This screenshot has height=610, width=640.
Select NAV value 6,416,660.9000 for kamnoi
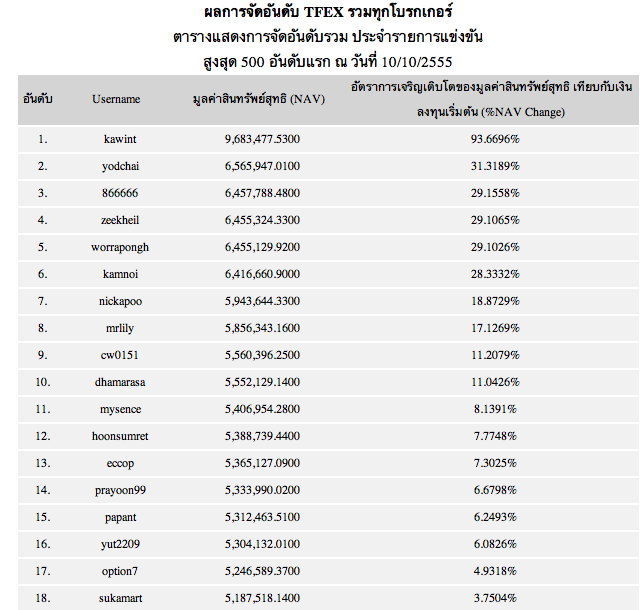(262, 274)
